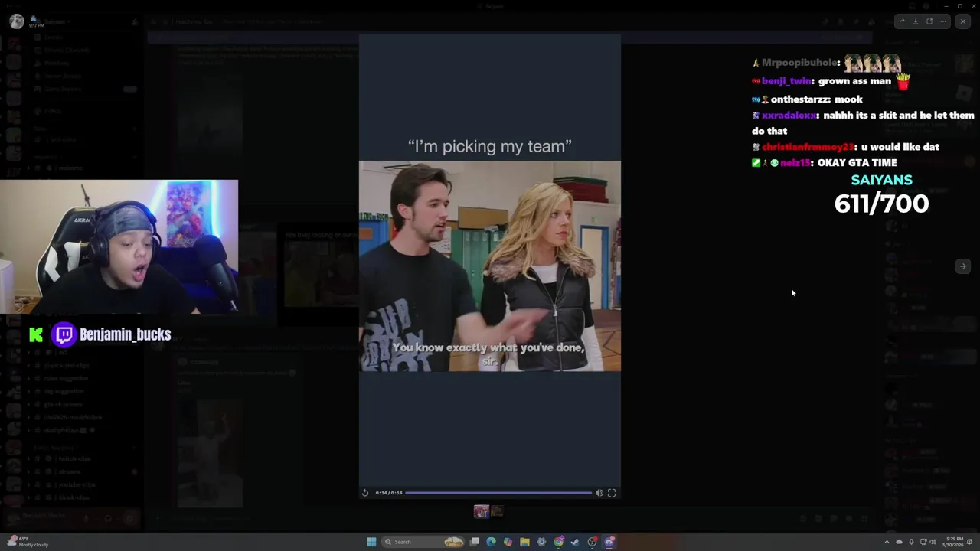980x551 pixels.
Task: Click the 611/700 goal counter
Action: coord(881,204)
